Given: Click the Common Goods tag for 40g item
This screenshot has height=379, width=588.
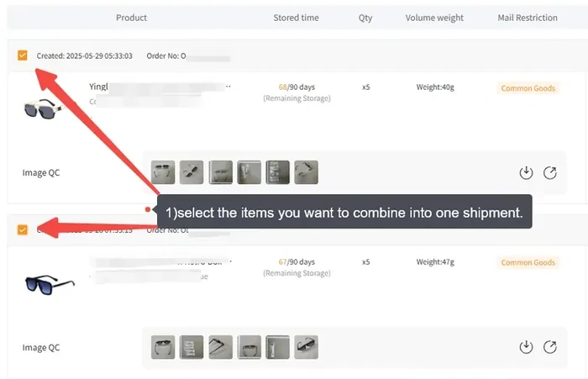Looking at the screenshot, I should pos(528,88).
